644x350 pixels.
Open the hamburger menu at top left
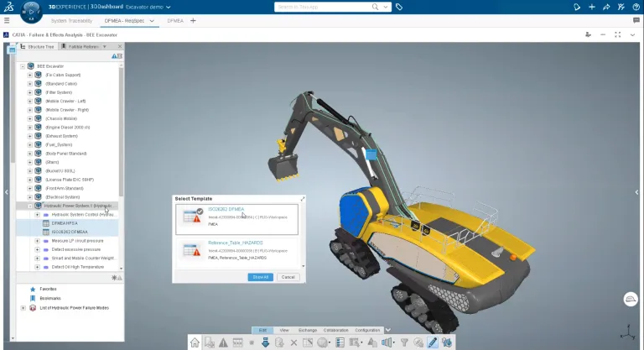[7, 20]
